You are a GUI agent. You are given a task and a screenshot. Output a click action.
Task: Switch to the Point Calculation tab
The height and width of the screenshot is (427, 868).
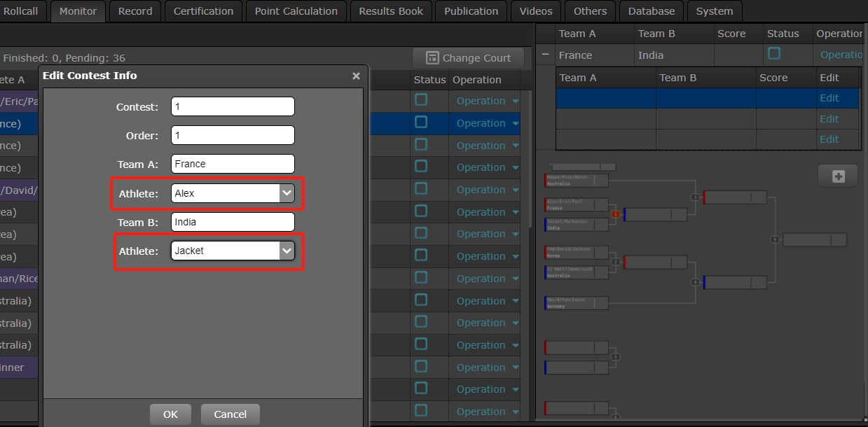pos(296,11)
